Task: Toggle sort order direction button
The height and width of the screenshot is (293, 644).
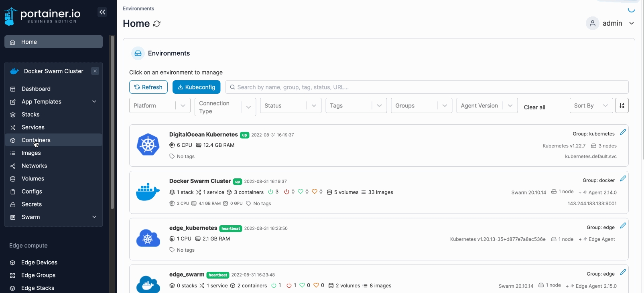Action: (x=622, y=106)
